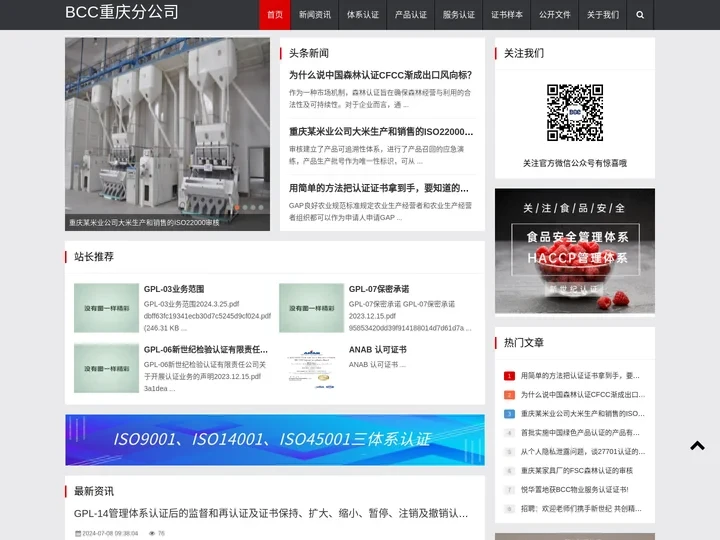Open headline 用简单的方法把认证证书拿到手

(x=379, y=188)
